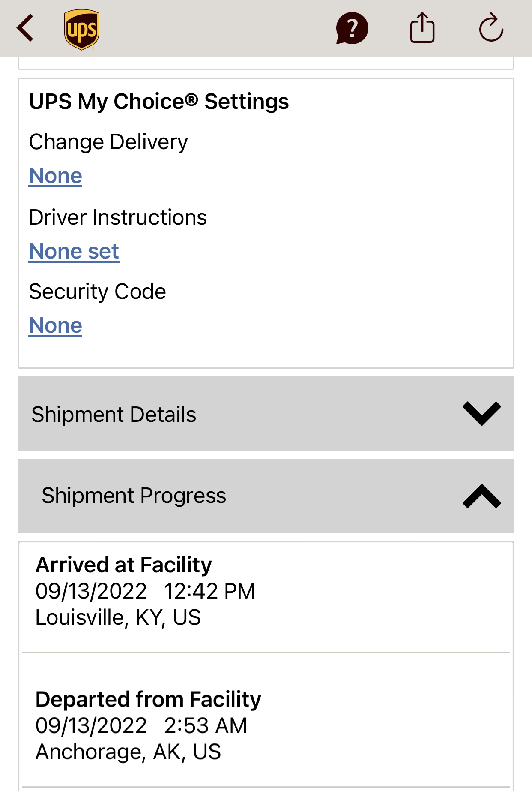Click the Change Delivery label
Viewport: 532px width, 791px height.
108,142
